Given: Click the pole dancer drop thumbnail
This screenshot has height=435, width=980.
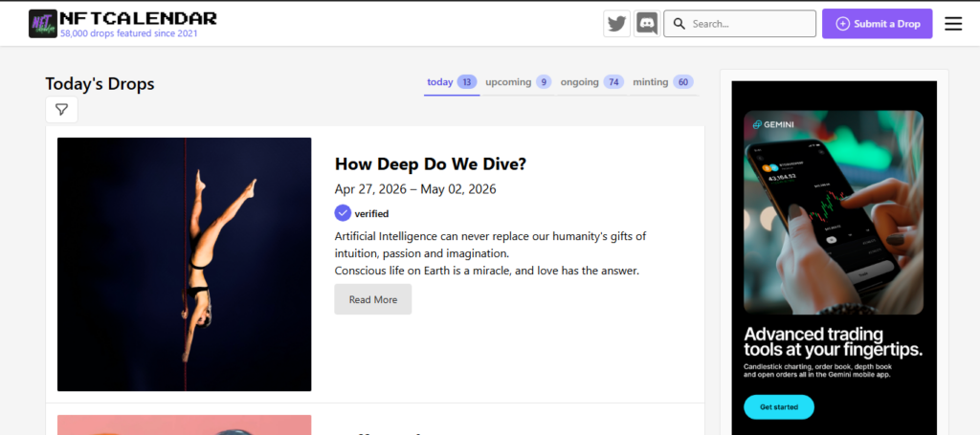Looking at the screenshot, I should pyautogui.click(x=185, y=265).
